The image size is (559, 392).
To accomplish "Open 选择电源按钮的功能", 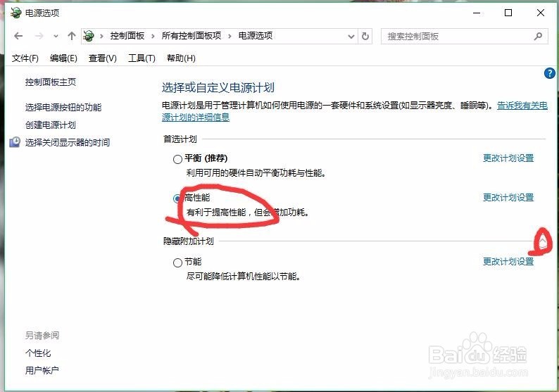I will tap(63, 107).
